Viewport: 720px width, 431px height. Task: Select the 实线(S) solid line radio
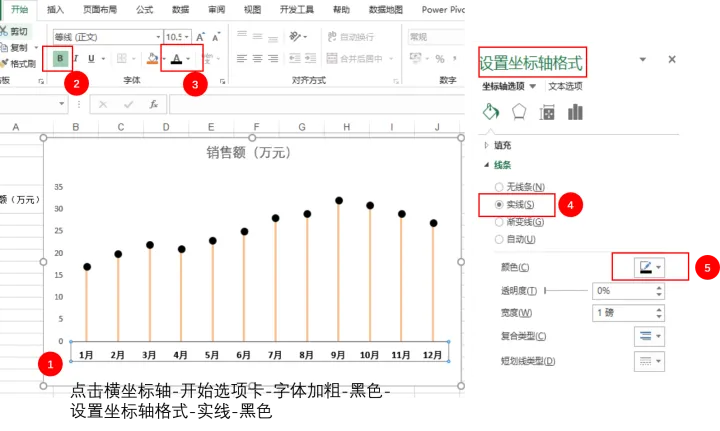click(x=499, y=205)
